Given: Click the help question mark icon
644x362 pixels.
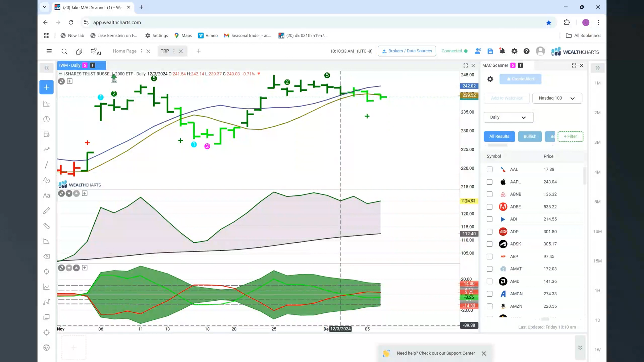Looking at the screenshot, I should click(526, 51).
